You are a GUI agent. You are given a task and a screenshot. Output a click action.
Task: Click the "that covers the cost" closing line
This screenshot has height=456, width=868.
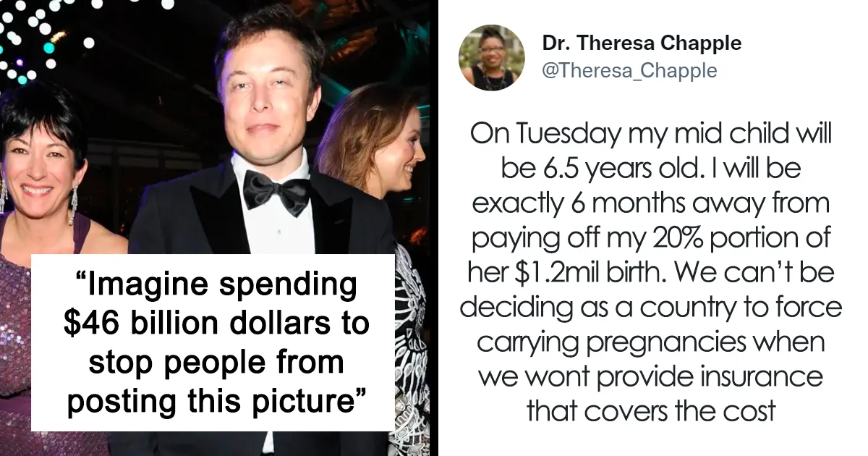pyautogui.click(x=651, y=410)
